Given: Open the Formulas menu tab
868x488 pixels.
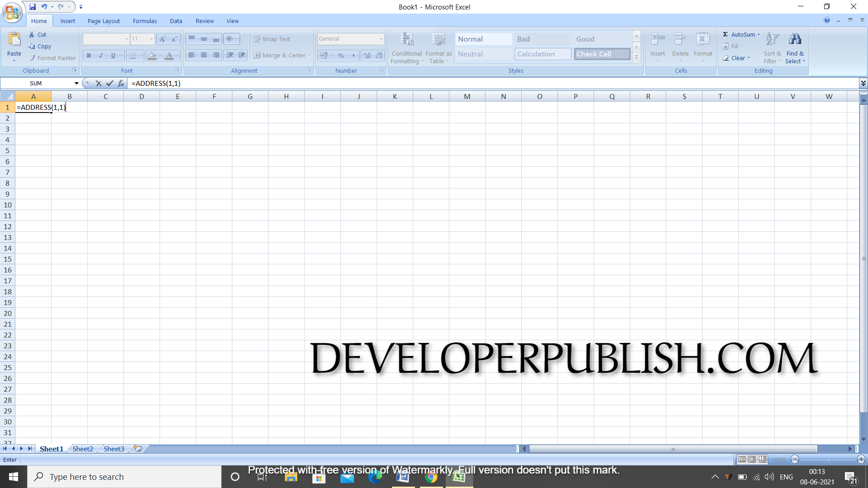Looking at the screenshot, I should click(x=145, y=21).
